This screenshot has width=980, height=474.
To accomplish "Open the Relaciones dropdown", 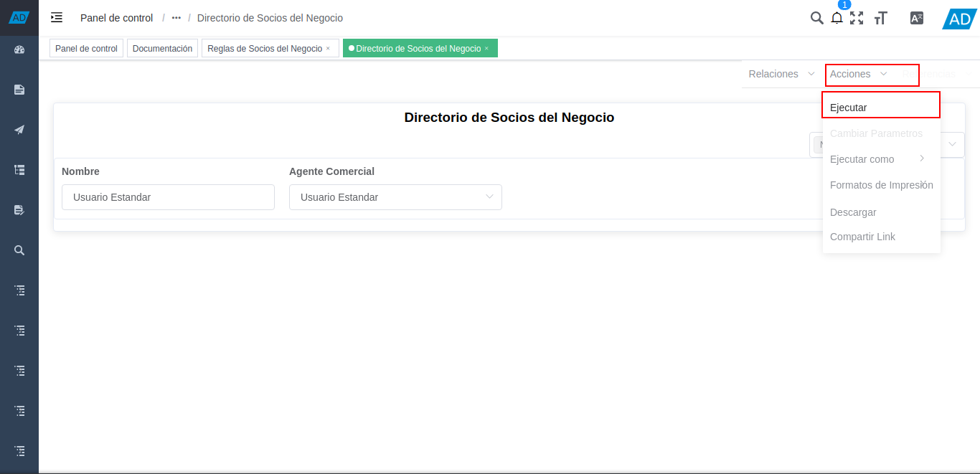I will [779, 74].
